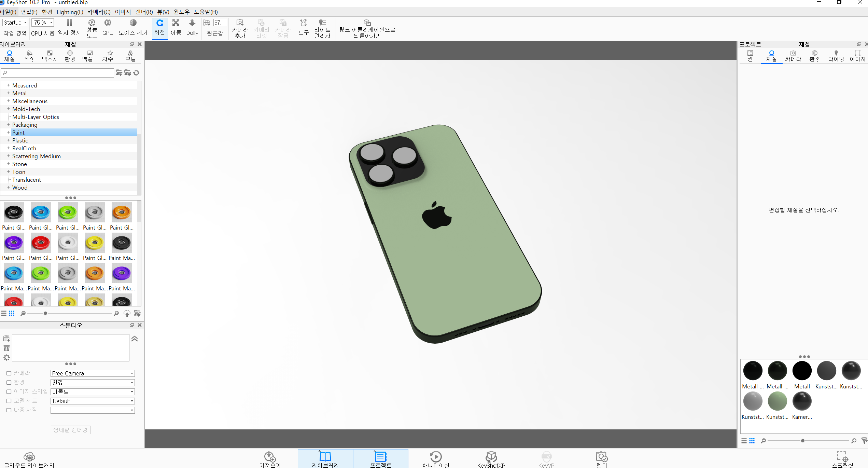The height and width of the screenshot is (468, 868).
Task: Enable the 카메라 checkbox in Studio
Action: (x=9, y=373)
